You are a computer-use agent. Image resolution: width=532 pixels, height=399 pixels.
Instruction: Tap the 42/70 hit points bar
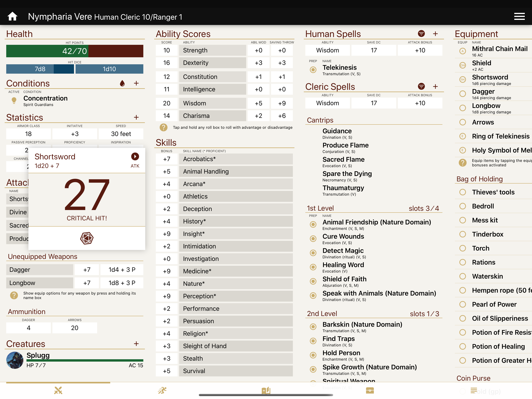coord(75,51)
